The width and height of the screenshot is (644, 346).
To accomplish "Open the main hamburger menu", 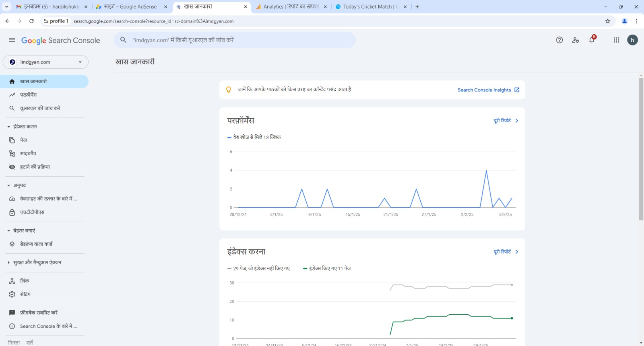I will pyautogui.click(x=12, y=40).
